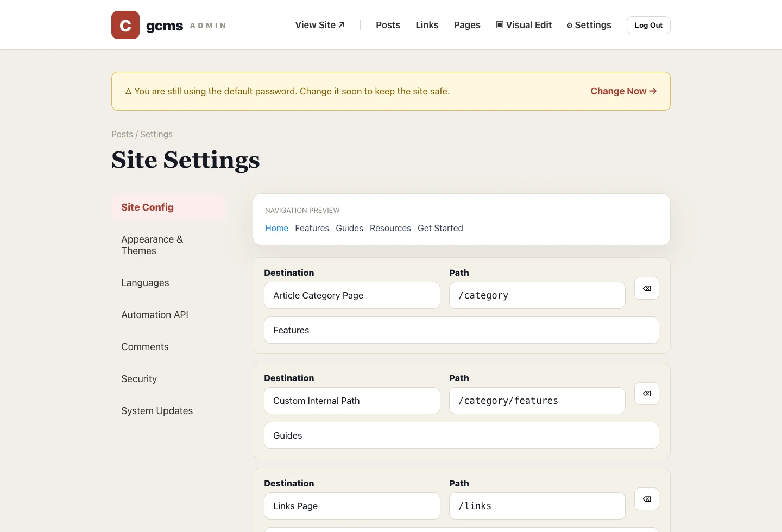Switch to the Languages section

pyautogui.click(x=168, y=283)
